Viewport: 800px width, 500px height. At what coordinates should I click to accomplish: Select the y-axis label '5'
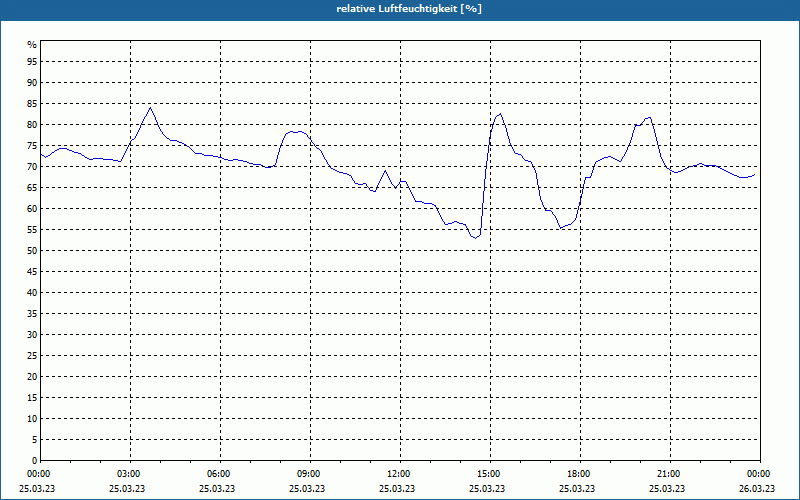tap(35, 440)
